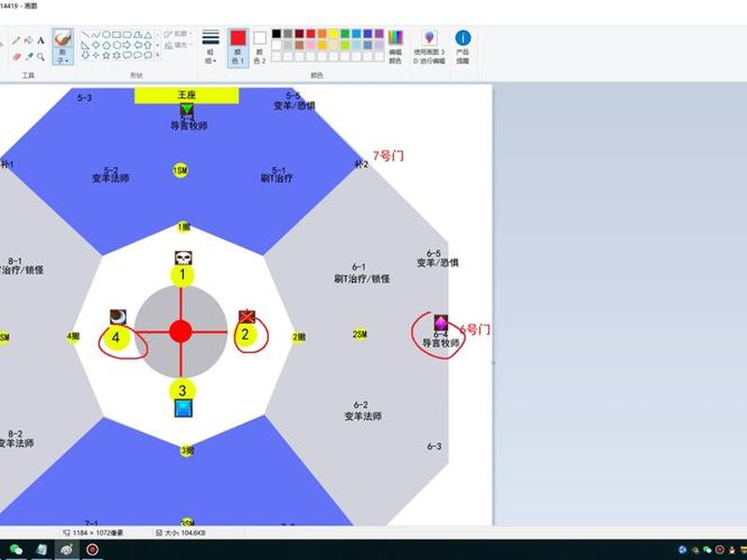Image resolution: width=747 pixels, height=560 pixels.
Task: Open the shape Outline (轮廓) dropdown
Action: (177, 34)
